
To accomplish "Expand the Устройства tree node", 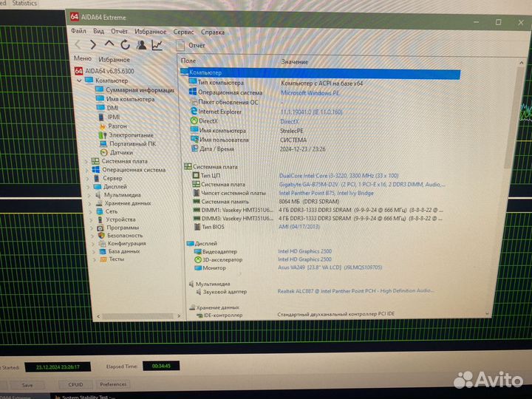I will (x=92, y=219).
